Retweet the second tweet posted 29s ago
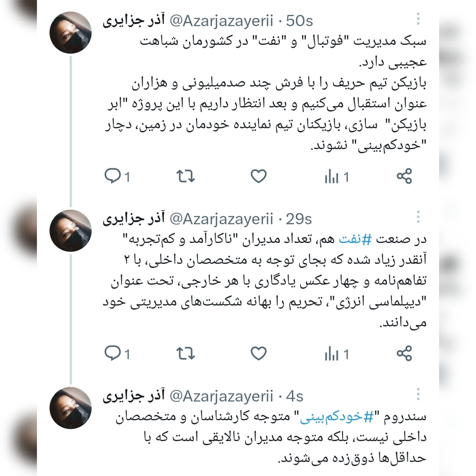Screen dimensions: 476x476 point(185,353)
